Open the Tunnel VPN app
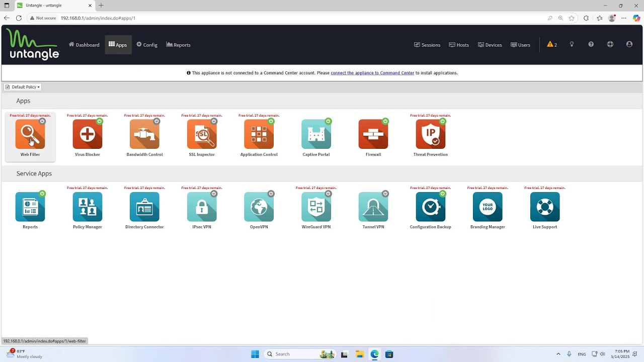 (373, 207)
